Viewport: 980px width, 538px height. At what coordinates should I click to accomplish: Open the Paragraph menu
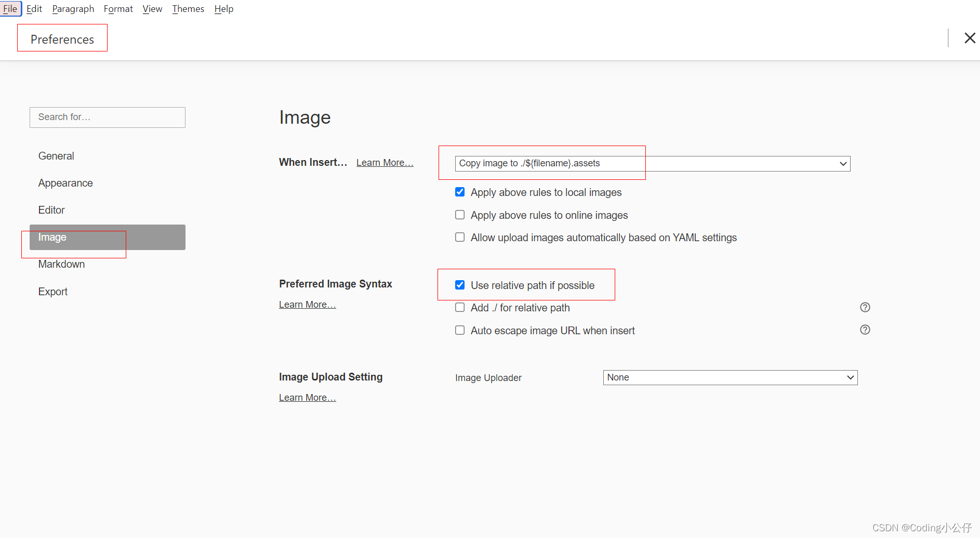pyautogui.click(x=73, y=9)
